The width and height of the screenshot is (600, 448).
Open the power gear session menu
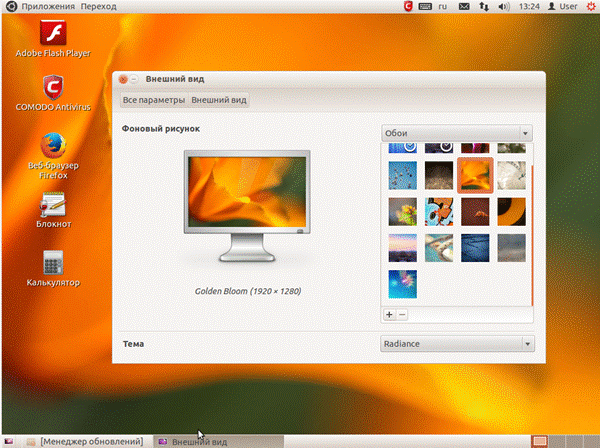coord(591,7)
